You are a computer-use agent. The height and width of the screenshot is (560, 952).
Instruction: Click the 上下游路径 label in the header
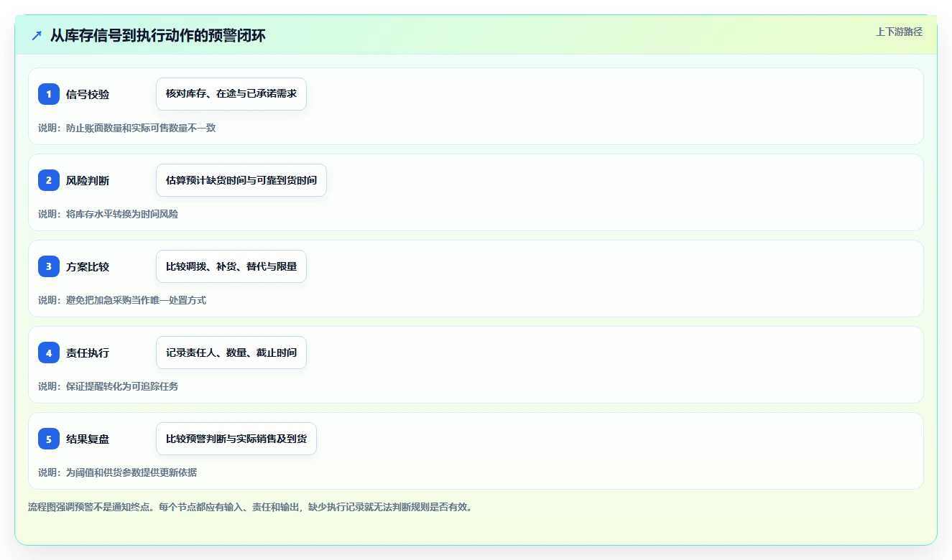click(899, 32)
